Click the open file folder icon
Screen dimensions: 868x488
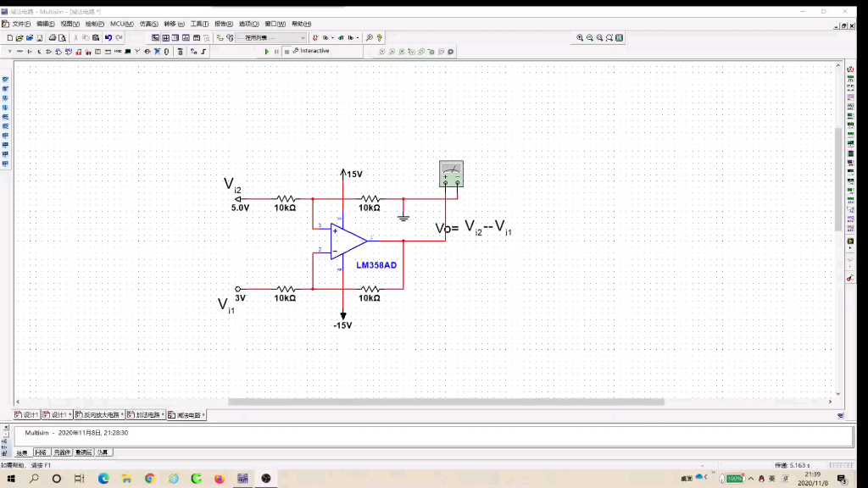(x=19, y=37)
